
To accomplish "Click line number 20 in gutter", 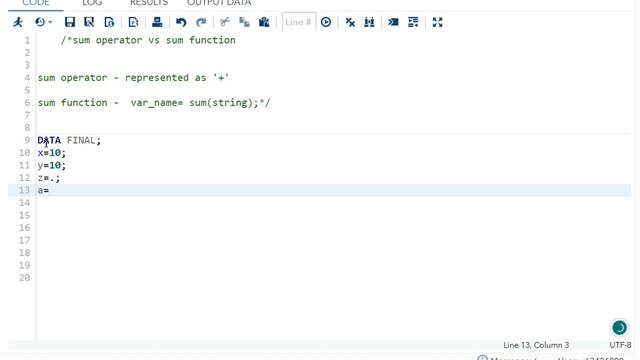I will [x=24, y=278].
